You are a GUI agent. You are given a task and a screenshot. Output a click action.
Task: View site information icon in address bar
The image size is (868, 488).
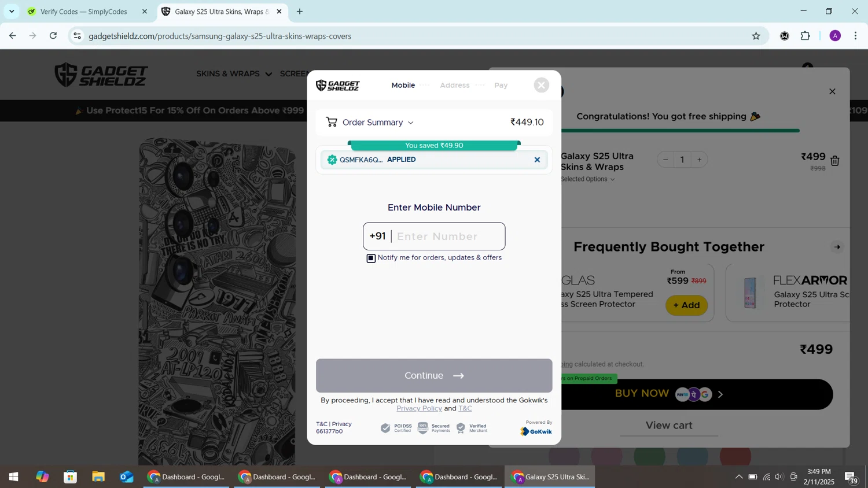(77, 36)
